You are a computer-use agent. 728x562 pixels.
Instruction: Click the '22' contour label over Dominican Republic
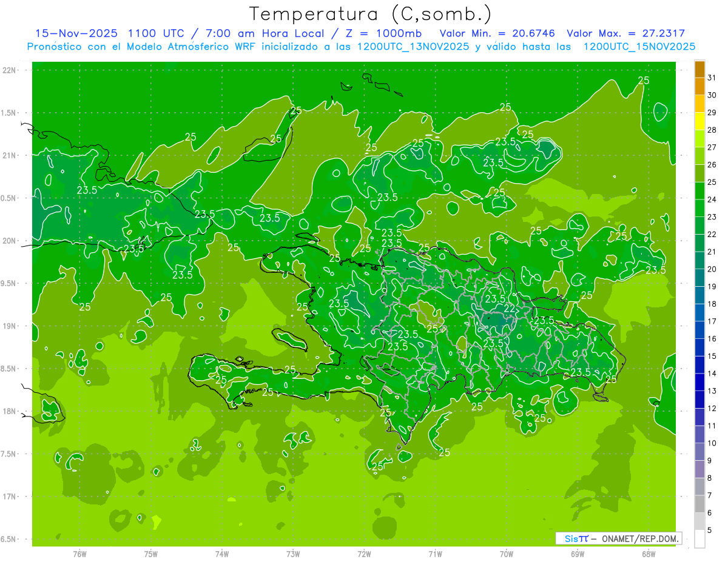click(x=510, y=309)
